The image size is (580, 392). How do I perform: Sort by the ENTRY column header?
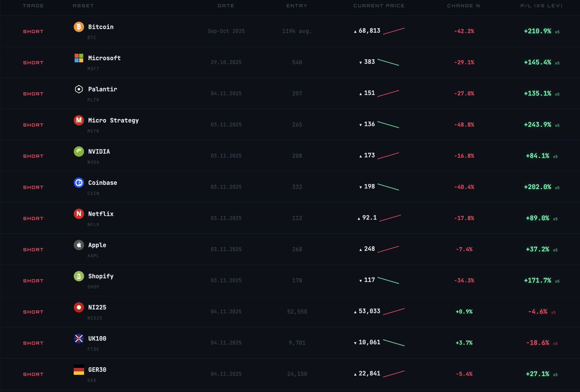coord(297,6)
